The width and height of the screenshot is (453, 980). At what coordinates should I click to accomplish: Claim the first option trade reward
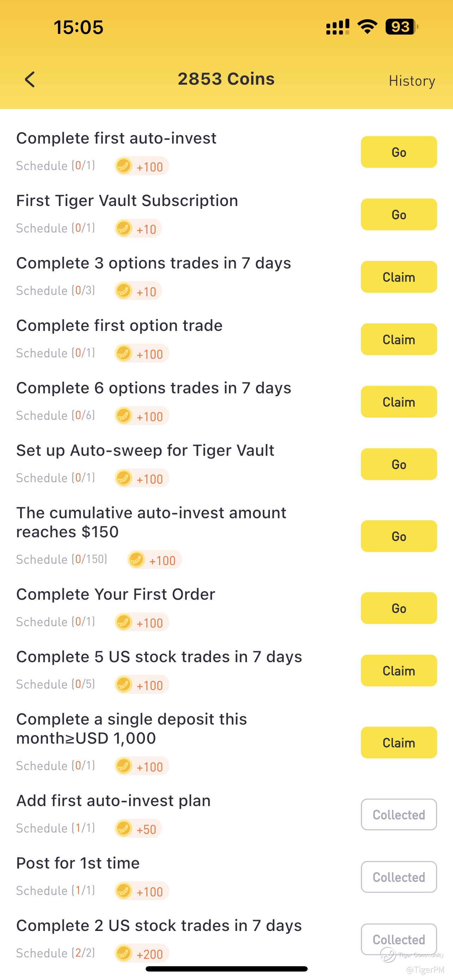(x=399, y=339)
